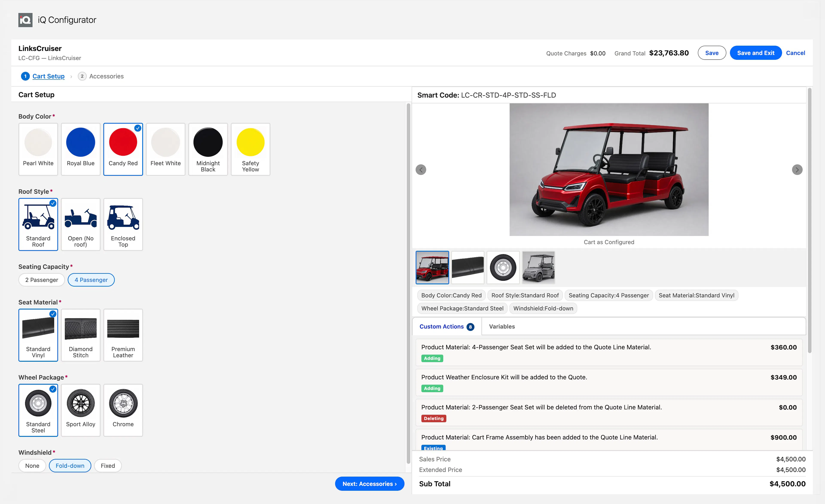Select the Standard Roof cart icon
This screenshot has height=504, width=825.
[x=38, y=224]
